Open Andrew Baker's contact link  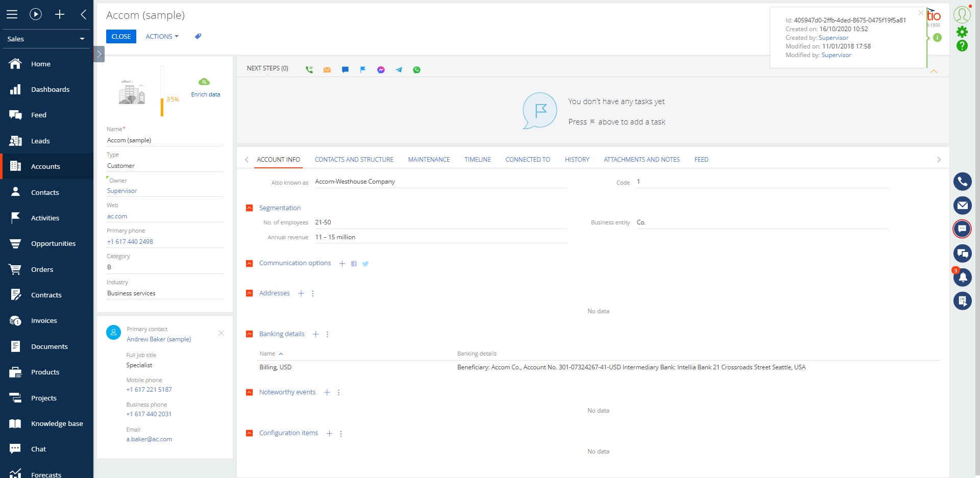(159, 339)
